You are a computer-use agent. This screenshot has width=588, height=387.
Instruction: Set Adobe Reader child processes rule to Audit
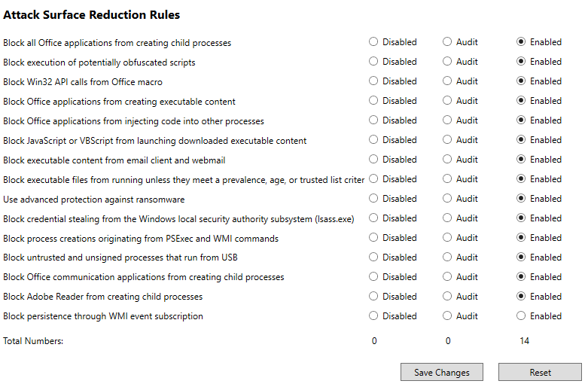pyautogui.click(x=448, y=297)
